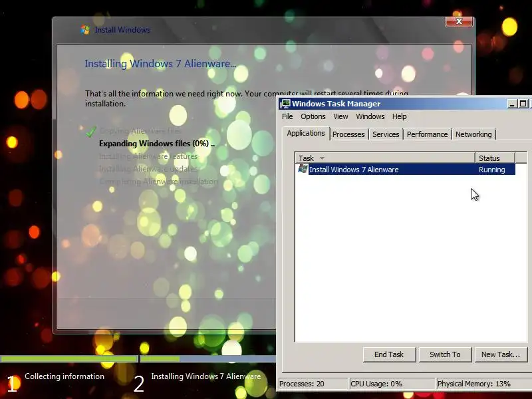Screen dimensions: 532x399
Task: Minimize the Windows Task Manager window
Action: 512,104
